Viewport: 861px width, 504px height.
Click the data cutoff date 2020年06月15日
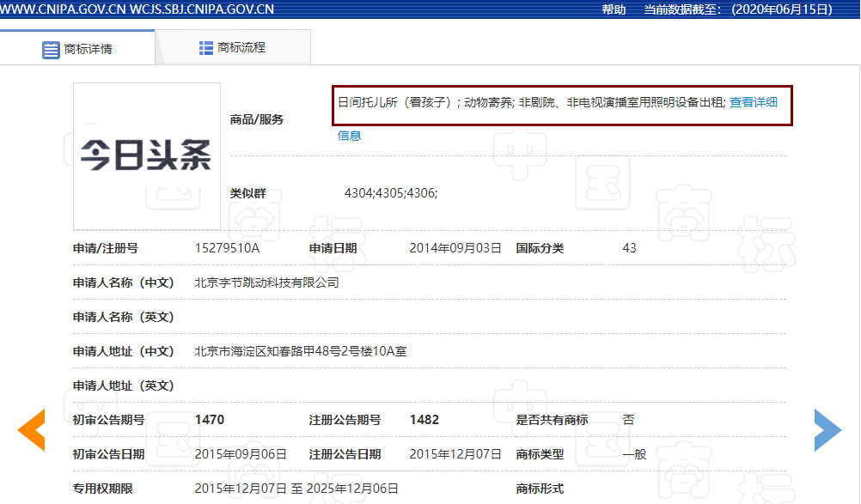click(783, 9)
